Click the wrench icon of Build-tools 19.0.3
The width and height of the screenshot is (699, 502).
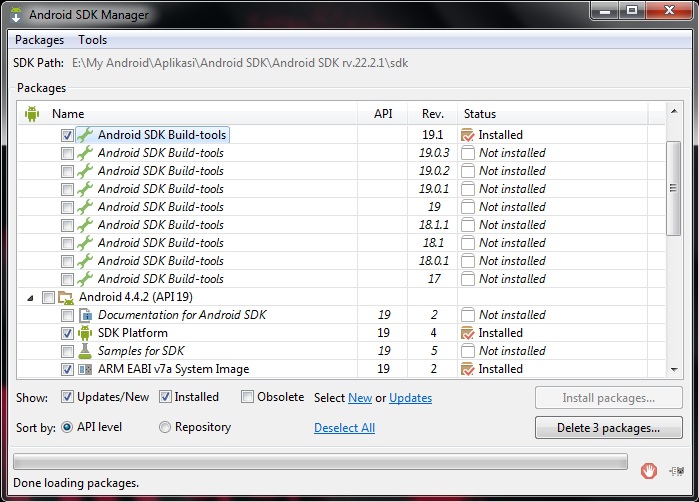coord(85,153)
